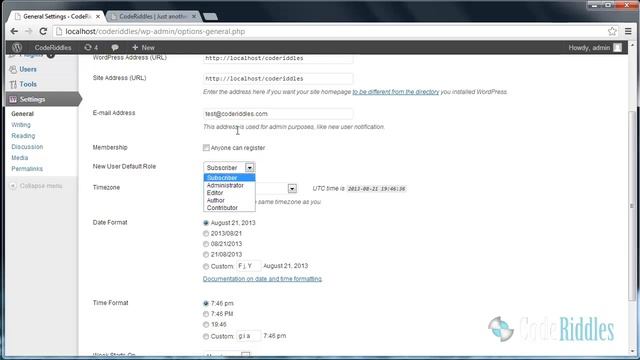Click the Collapse menu arrow icon
This screenshot has height=360, width=640.
click(x=13, y=186)
